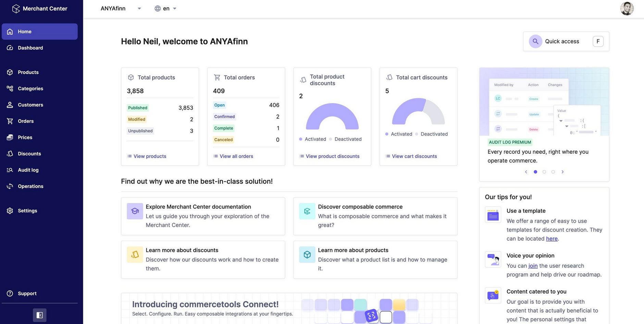Viewport: 644px width, 324px height.
Task: Go to previous carousel slide
Action: pos(526,172)
